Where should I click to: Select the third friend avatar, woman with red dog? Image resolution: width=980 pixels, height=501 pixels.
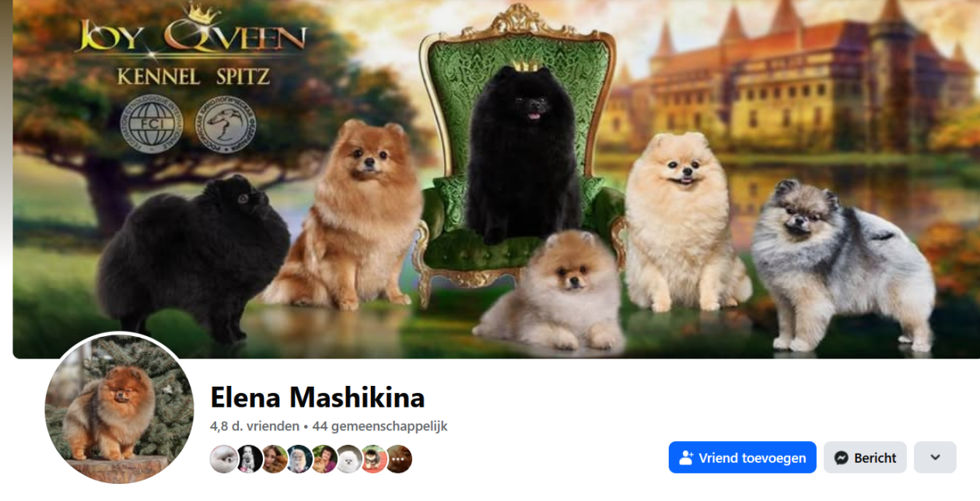274,459
